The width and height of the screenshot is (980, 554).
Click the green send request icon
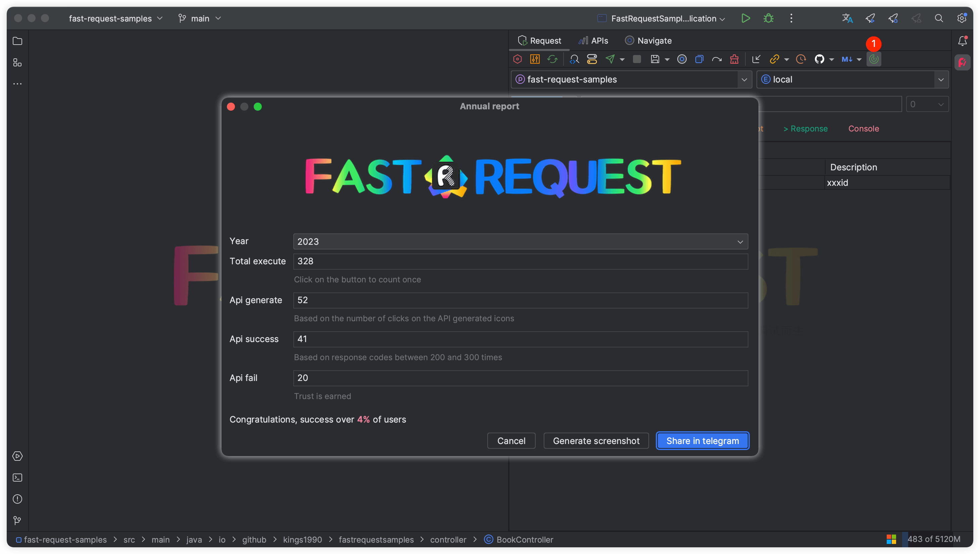click(x=610, y=59)
